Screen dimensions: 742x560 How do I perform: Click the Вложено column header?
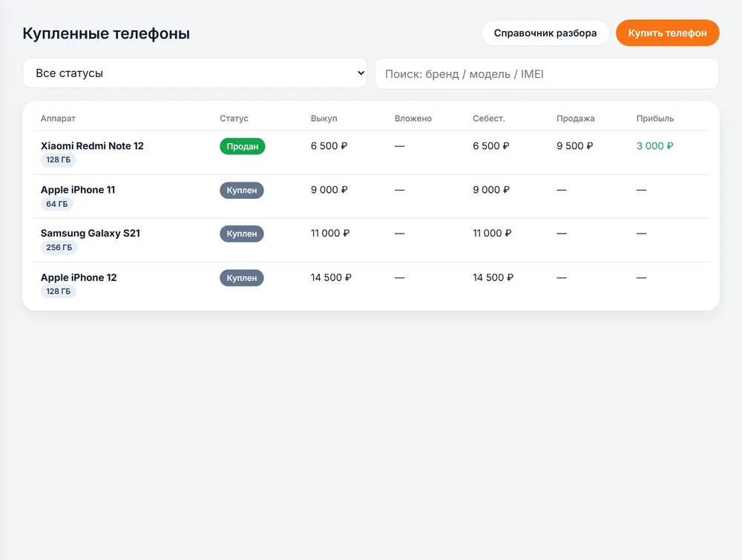413,118
